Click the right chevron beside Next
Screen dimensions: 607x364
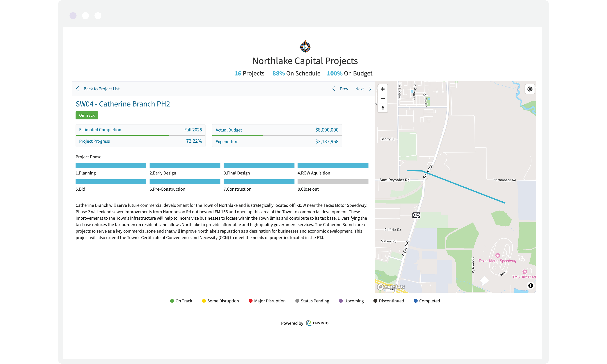pos(370,89)
